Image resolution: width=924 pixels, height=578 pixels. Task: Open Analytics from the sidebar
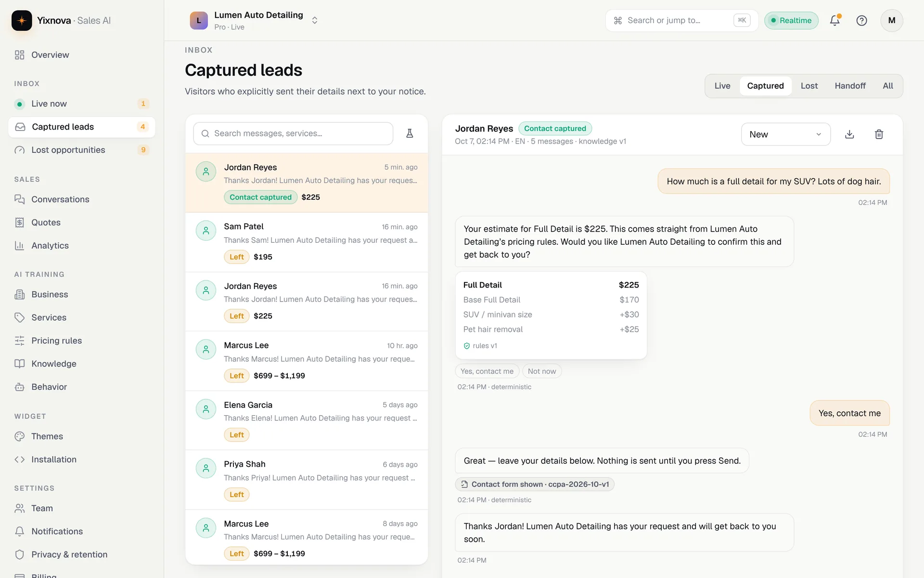(x=82, y=246)
